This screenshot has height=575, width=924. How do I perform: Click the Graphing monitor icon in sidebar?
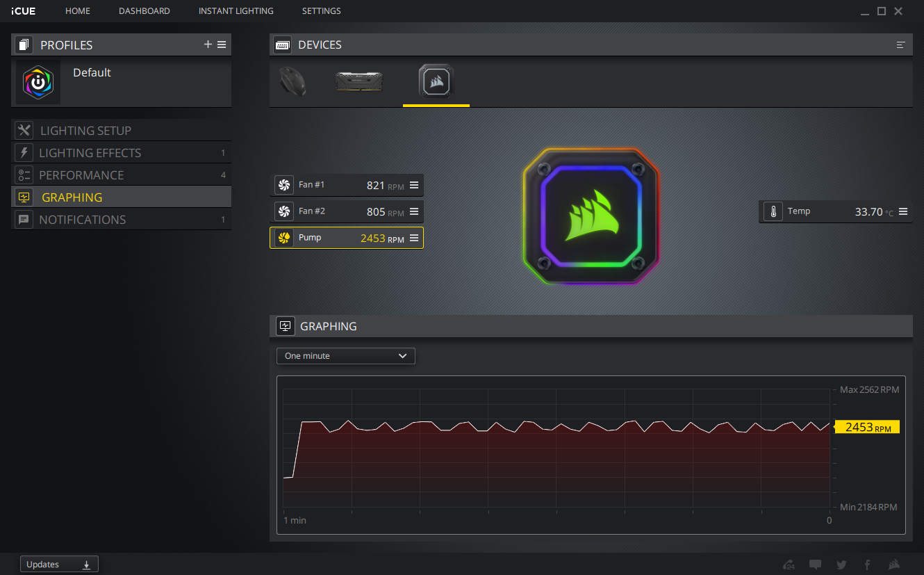coord(24,197)
